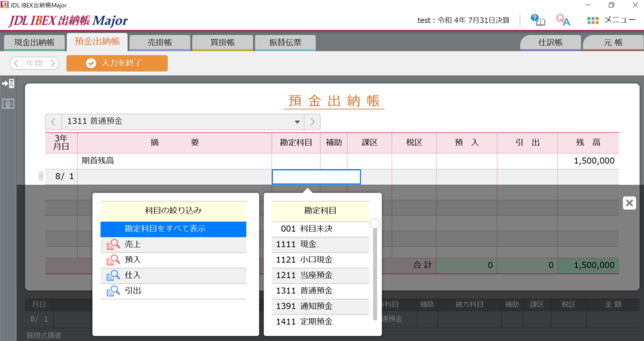Click the search icon next to 引出

coord(113,291)
